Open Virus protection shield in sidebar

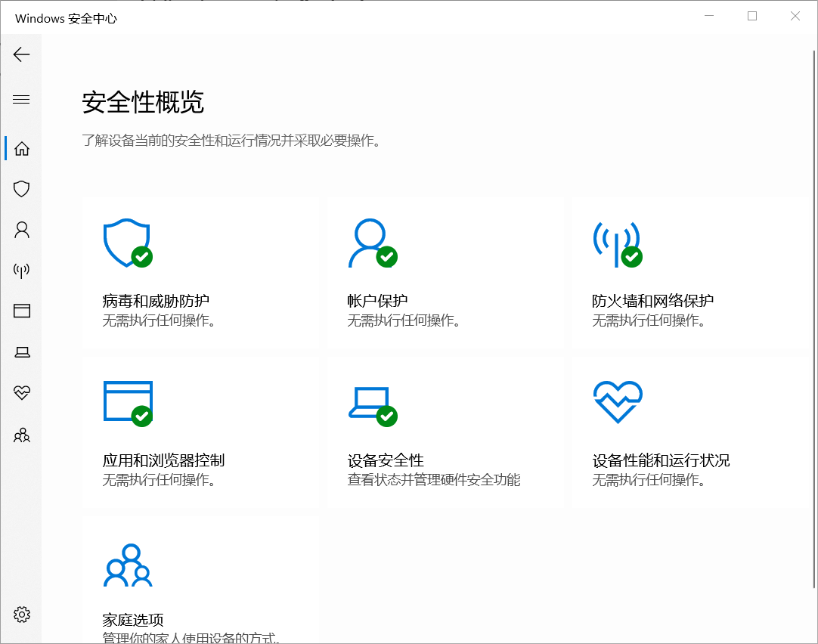(x=21, y=189)
